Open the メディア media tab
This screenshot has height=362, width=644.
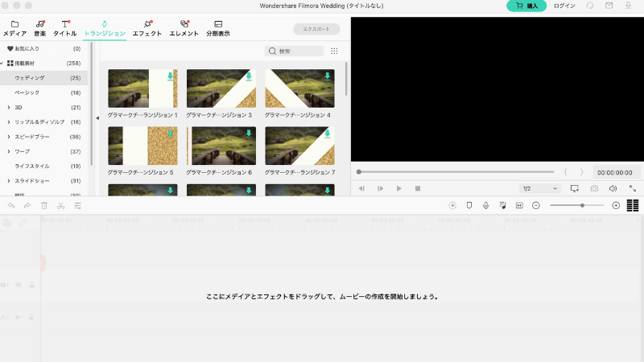[14, 28]
